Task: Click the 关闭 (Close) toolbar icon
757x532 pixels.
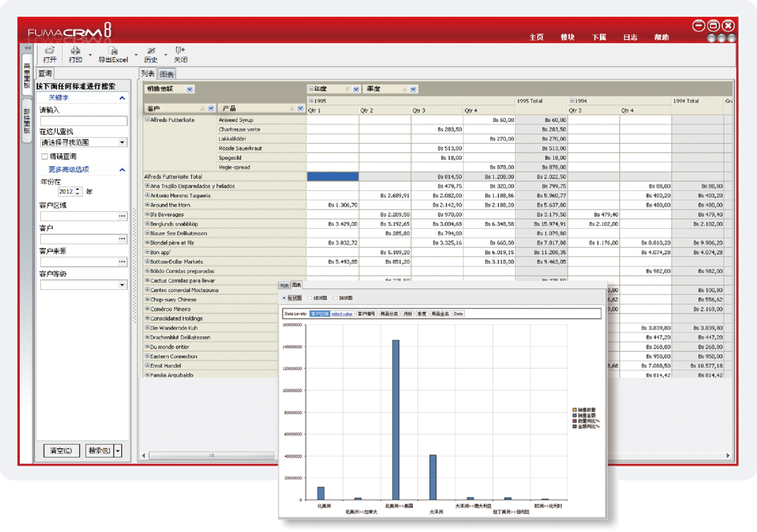Action: (180, 51)
